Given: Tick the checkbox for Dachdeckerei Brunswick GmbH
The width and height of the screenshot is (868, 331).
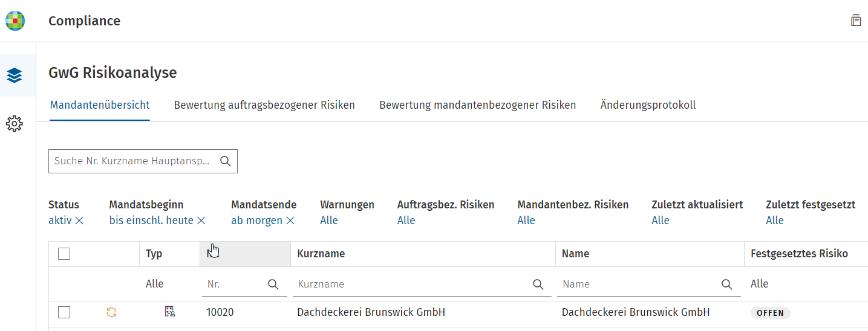Looking at the screenshot, I should [x=64, y=312].
